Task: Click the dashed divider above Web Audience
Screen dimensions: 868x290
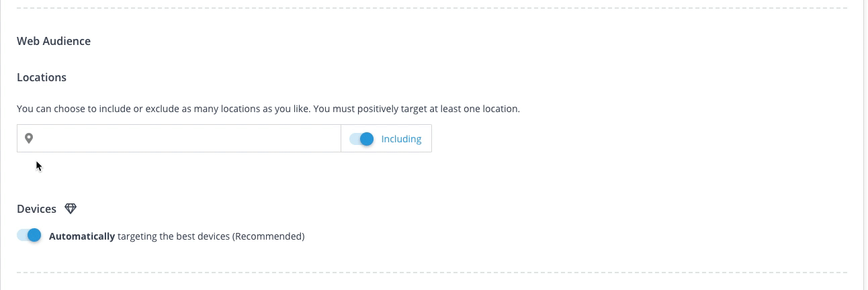Action: pyautogui.click(x=431, y=8)
